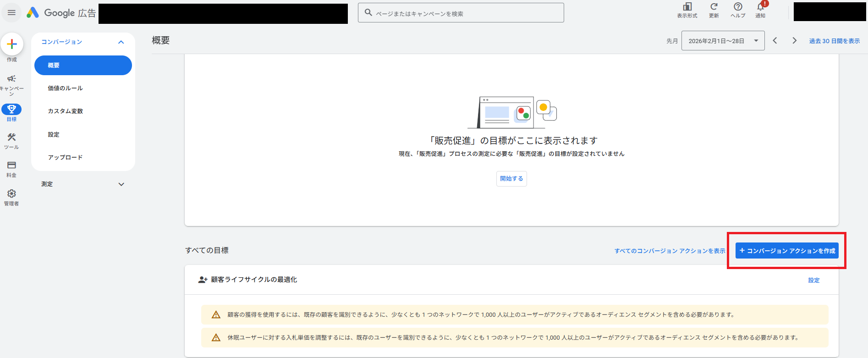Click the 更新 refresh icon
This screenshot has width=868, height=358.
point(714,7)
